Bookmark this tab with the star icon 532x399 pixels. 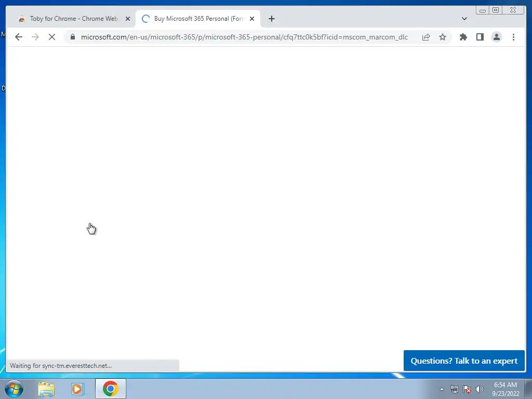[x=443, y=37]
